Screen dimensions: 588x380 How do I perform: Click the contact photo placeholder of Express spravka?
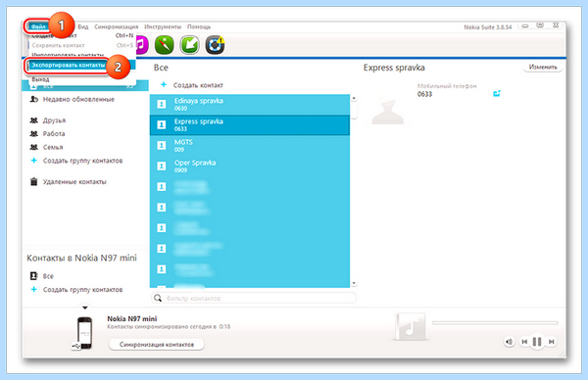[388, 112]
